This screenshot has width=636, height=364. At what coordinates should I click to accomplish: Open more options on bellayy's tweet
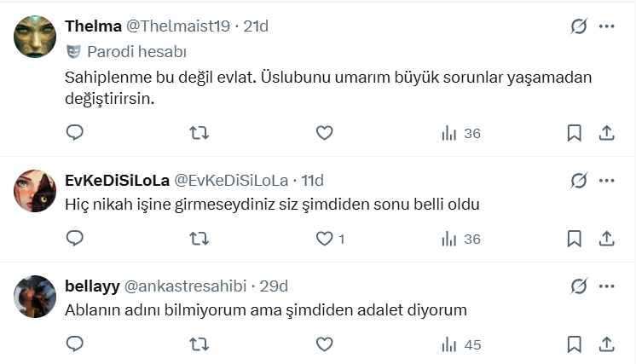click(x=607, y=286)
